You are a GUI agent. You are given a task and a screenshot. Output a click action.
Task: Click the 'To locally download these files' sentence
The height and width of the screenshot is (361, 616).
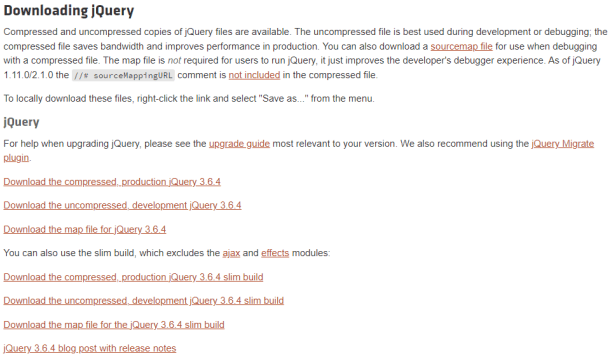tap(189, 99)
